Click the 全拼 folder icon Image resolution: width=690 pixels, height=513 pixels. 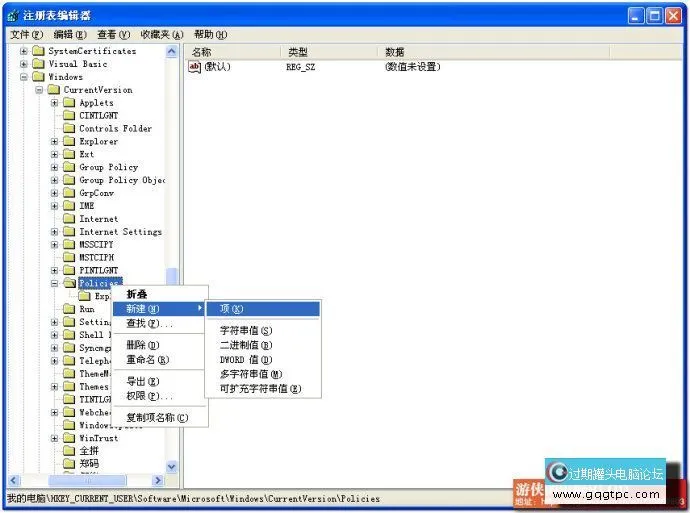(69, 451)
